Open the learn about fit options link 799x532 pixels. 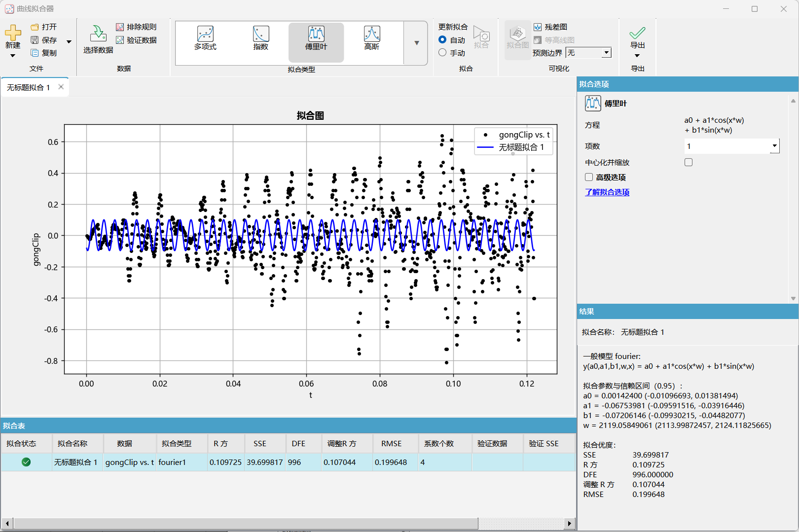pos(607,192)
